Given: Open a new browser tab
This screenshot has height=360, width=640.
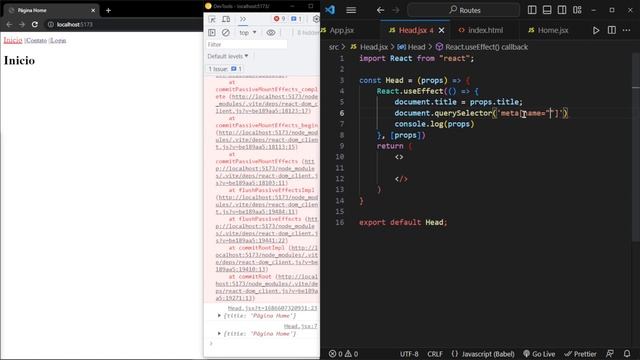Looking at the screenshot, I should 108,10.
